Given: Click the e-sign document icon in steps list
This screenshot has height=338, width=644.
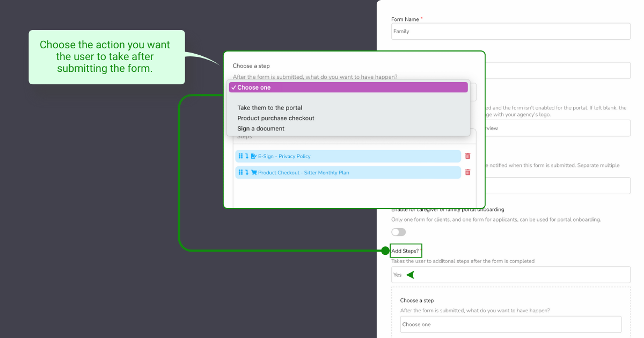Looking at the screenshot, I should pyautogui.click(x=254, y=156).
